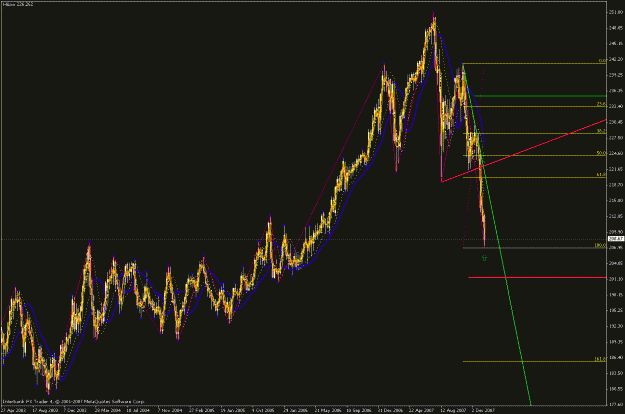Click the 38.2 Fibonacci level label
This screenshot has height=414, width=625.
coord(601,131)
